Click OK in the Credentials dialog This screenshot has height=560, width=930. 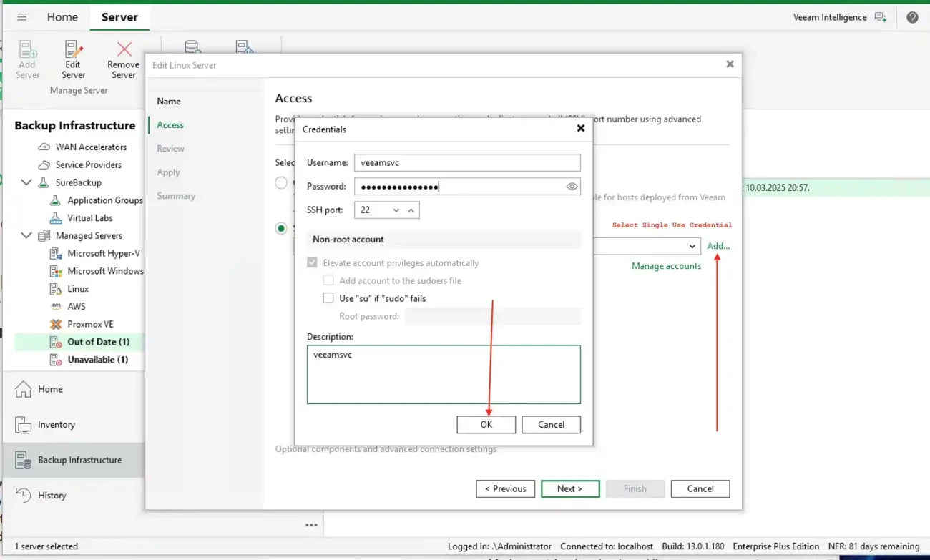pyautogui.click(x=486, y=425)
